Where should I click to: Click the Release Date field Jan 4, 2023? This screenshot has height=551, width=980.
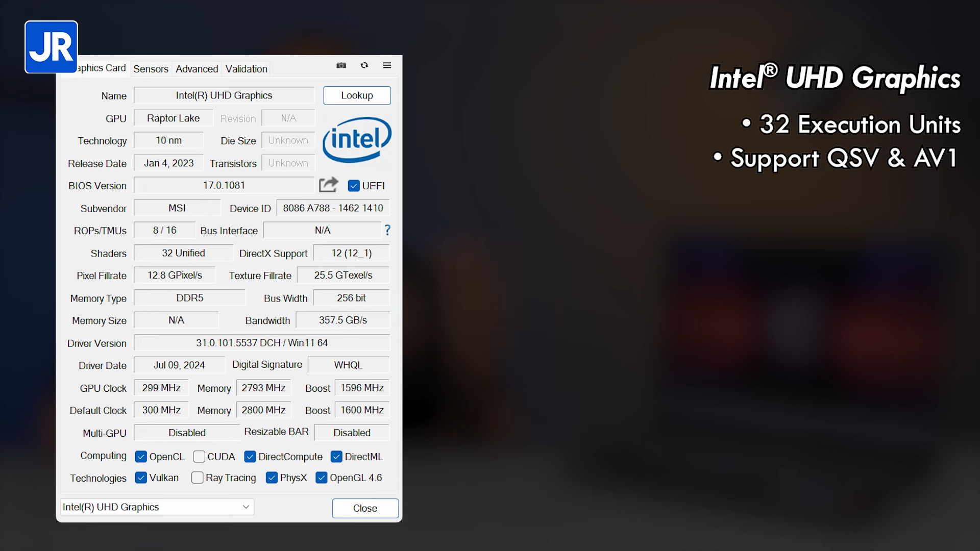coord(168,163)
